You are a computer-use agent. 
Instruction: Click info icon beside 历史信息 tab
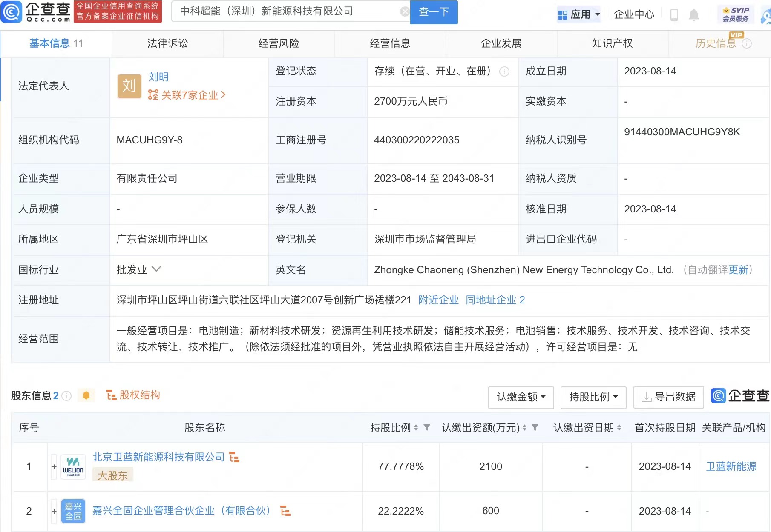[x=747, y=43]
